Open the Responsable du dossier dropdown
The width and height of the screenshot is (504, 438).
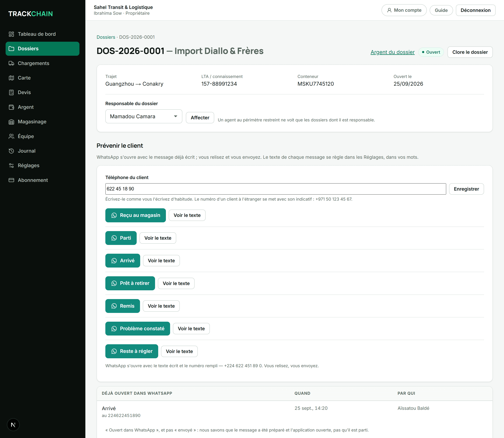143,116
